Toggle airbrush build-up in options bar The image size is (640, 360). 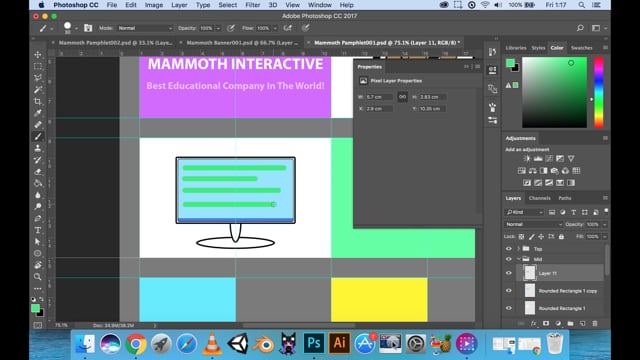[288, 28]
